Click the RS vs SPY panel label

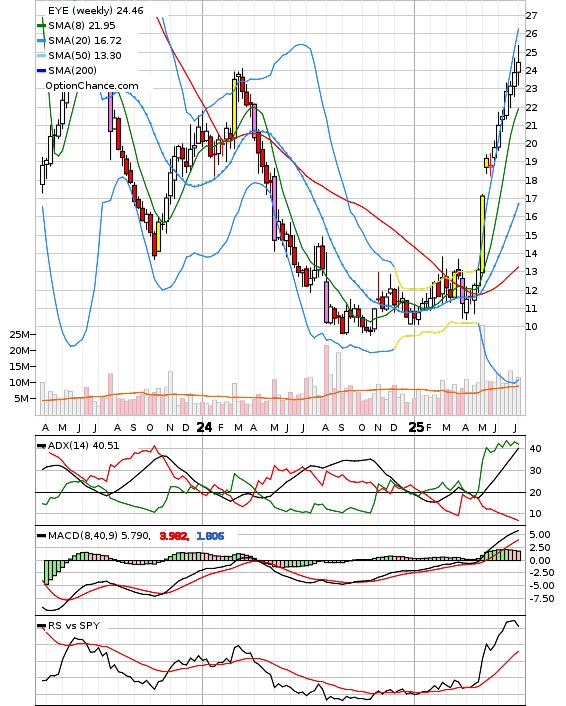pyautogui.click(x=74, y=625)
